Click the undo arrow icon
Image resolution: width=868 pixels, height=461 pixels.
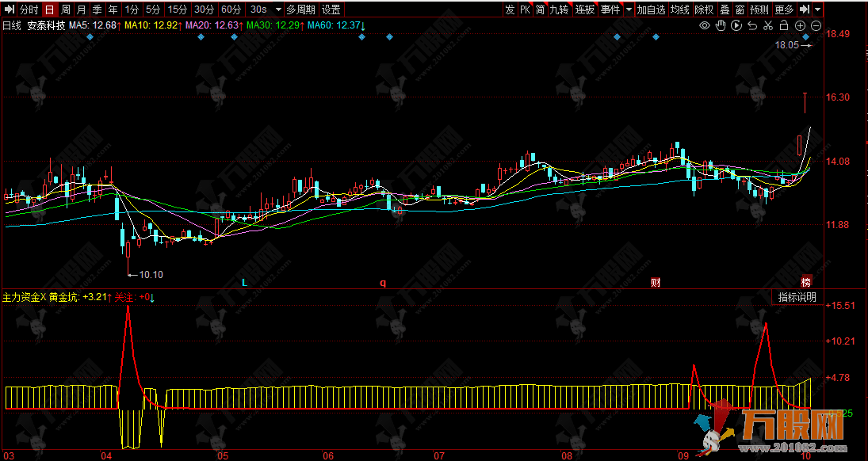(x=753, y=26)
